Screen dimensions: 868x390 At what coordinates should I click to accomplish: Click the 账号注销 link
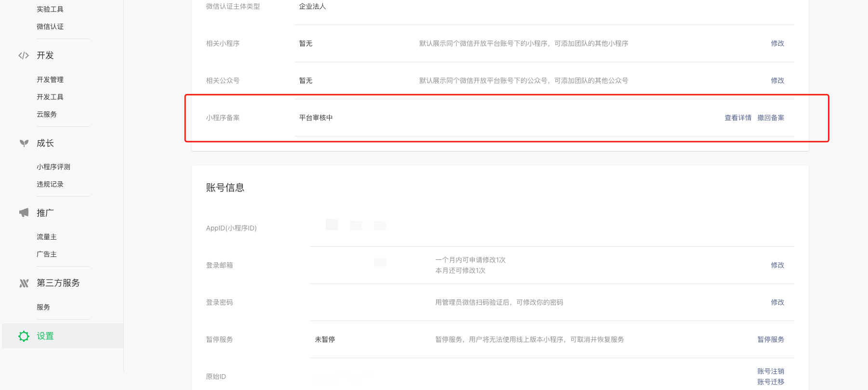point(771,371)
